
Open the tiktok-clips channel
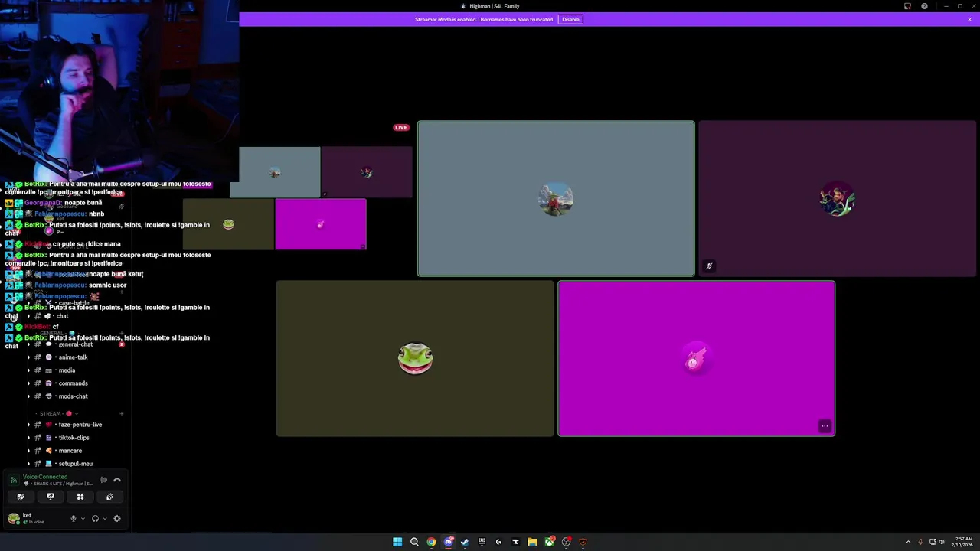pyautogui.click(x=73, y=438)
